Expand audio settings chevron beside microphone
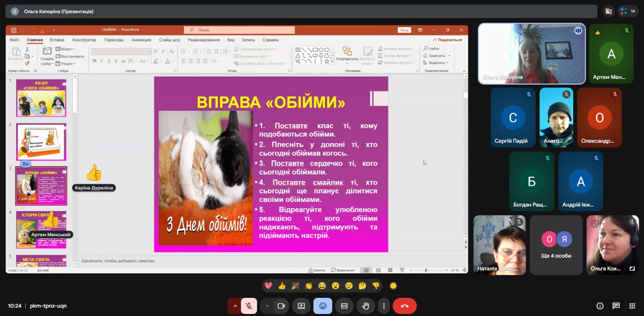Screen dimensions: 644x316 (235, 306)
